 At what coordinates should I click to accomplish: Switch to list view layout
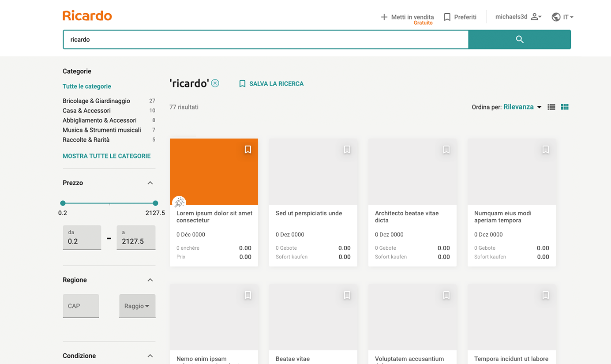click(x=551, y=107)
